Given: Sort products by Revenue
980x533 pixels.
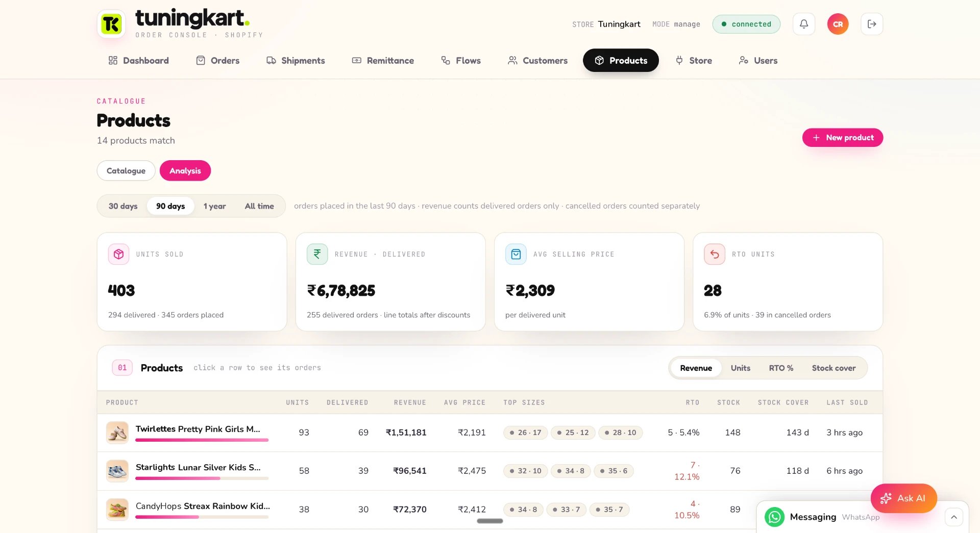Looking at the screenshot, I should (696, 368).
